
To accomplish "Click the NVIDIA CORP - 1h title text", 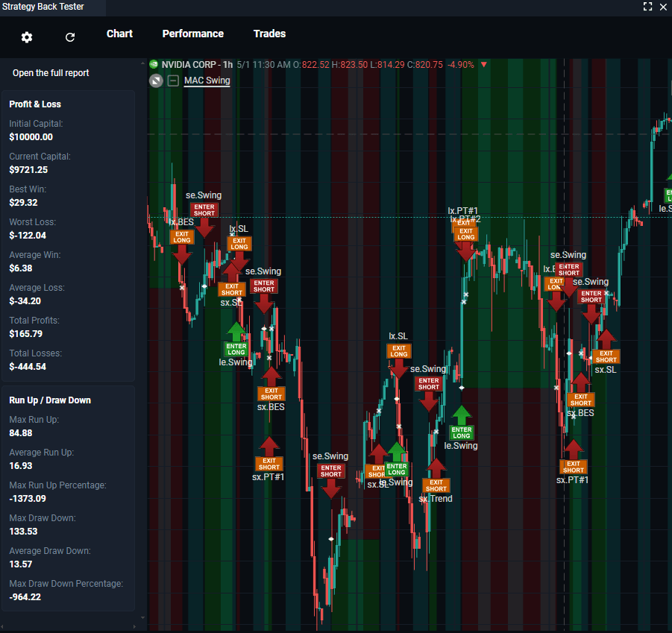I will (197, 65).
